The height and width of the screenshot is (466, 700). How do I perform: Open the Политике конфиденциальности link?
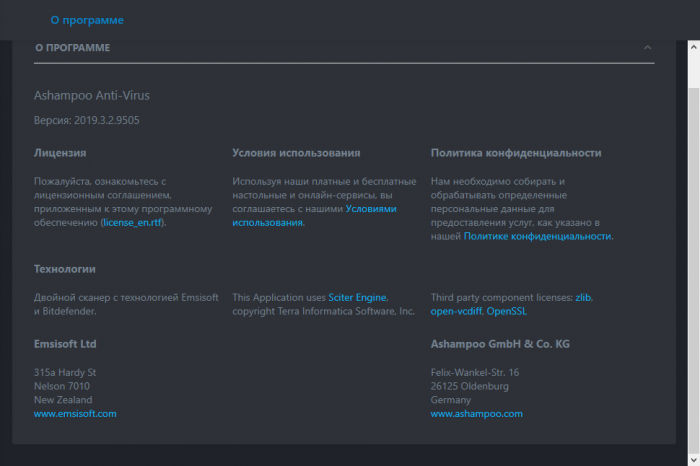(x=537, y=237)
